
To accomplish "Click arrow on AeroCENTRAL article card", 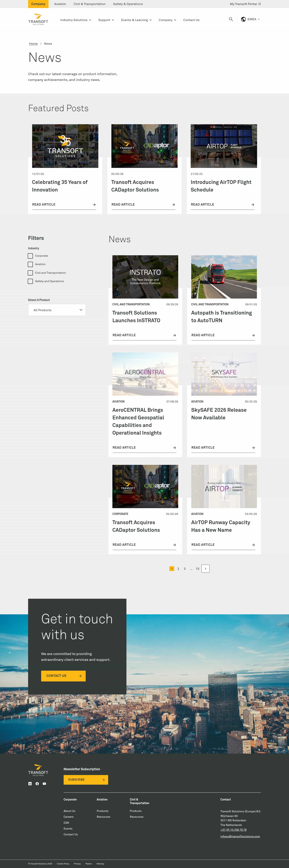I will coord(175,447).
